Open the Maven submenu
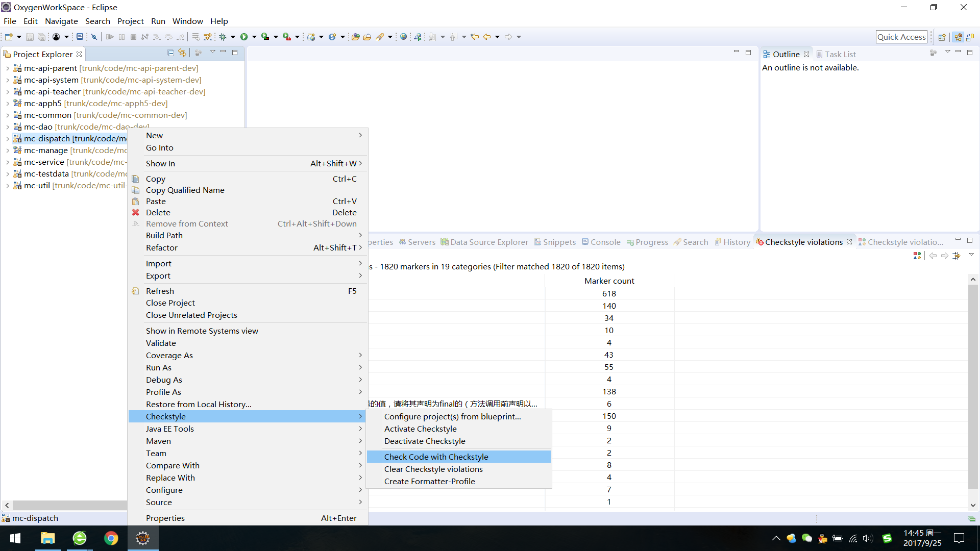980x551 pixels. click(248, 441)
